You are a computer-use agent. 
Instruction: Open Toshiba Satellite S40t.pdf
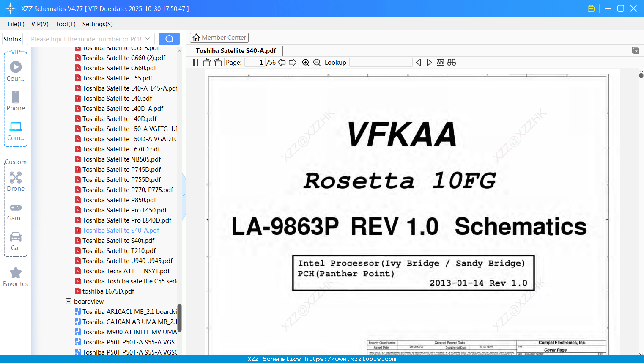click(118, 241)
